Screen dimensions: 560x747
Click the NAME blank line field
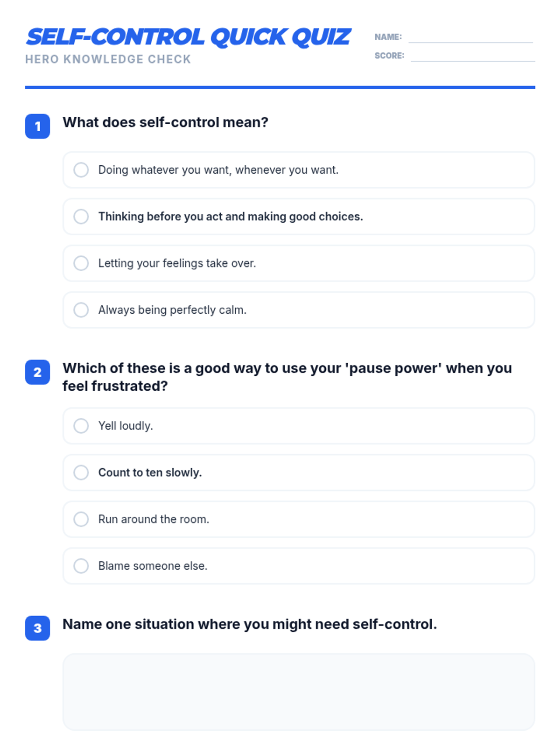pyautogui.click(x=471, y=37)
